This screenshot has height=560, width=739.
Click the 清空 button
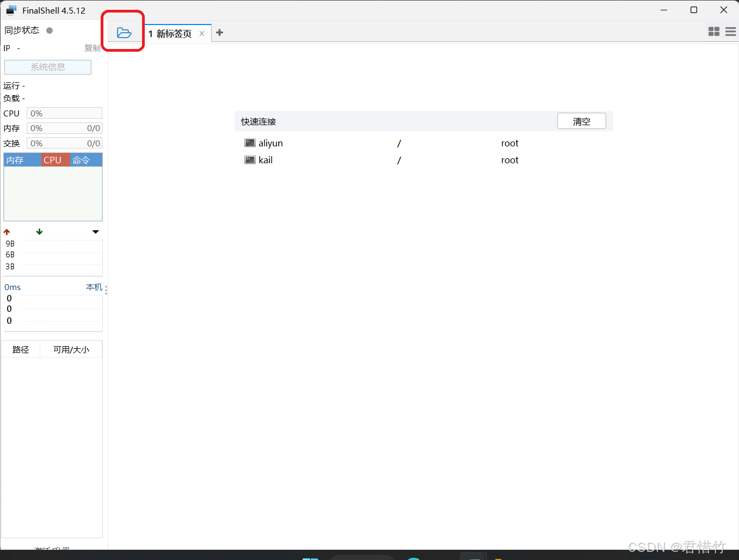[x=581, y=121]
